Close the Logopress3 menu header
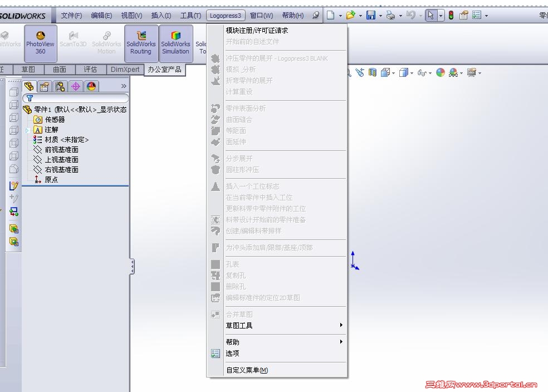Screen dimensions: 548x392 tap(226, 16)
